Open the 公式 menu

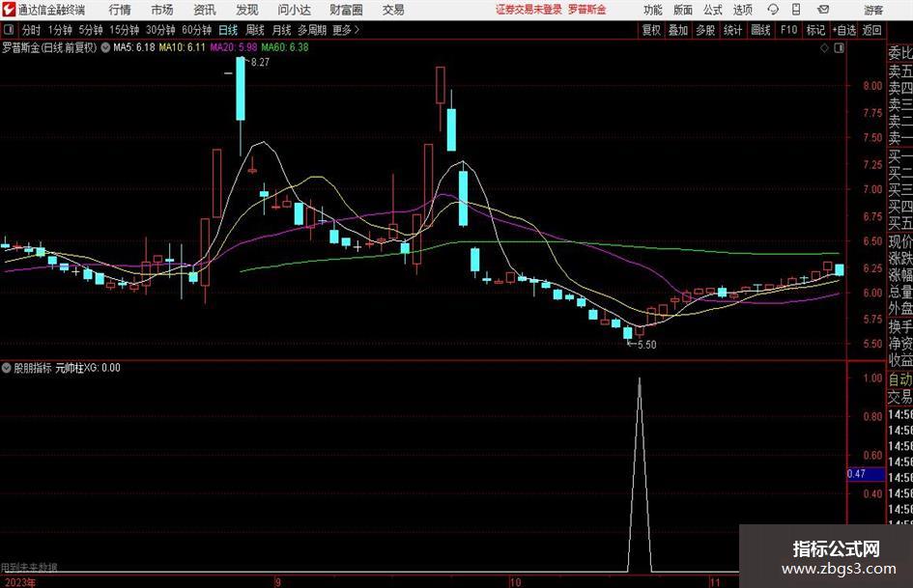(713, 10)
